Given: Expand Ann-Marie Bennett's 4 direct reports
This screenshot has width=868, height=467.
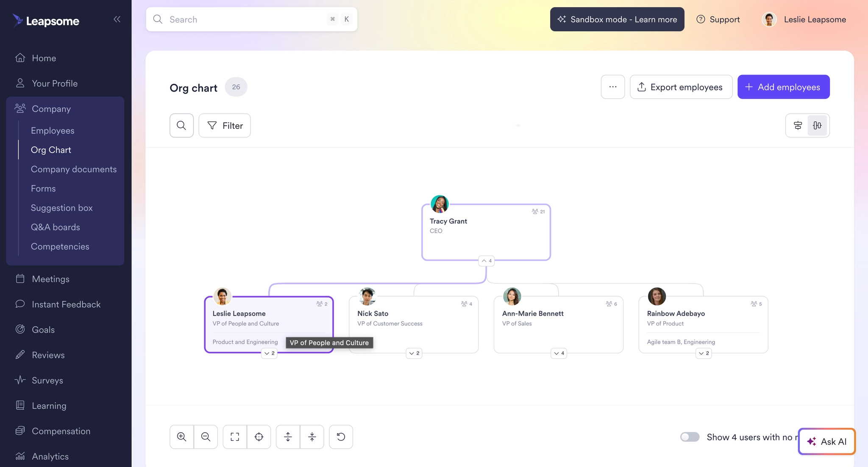Looking at the screenshot, I should click(x=559, y=353).
